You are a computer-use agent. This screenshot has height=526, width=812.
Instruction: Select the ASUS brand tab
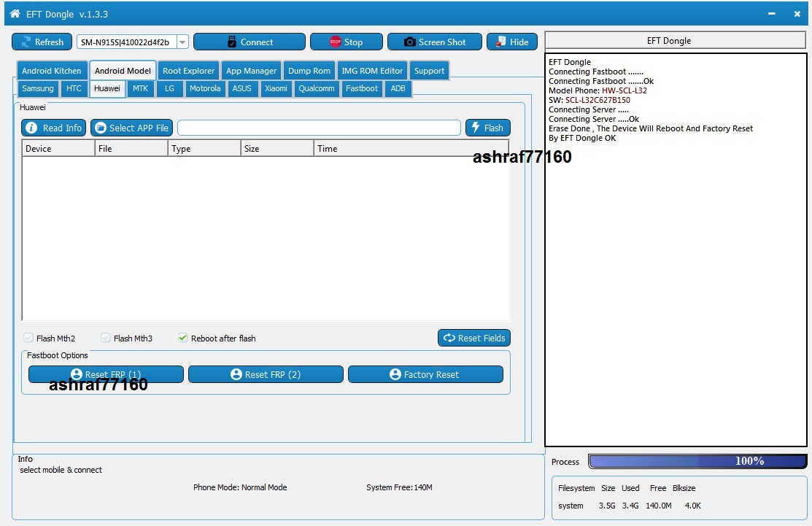(x=241, y=88)
